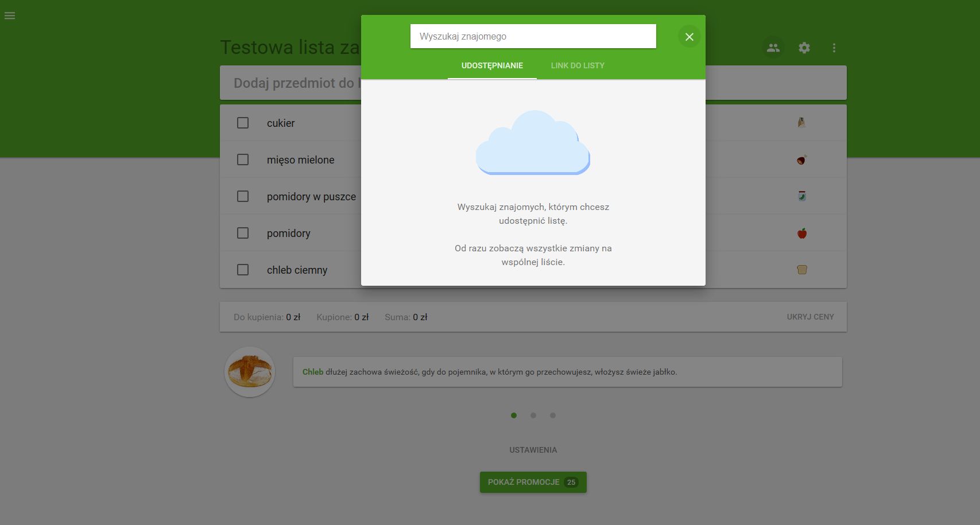Select the second tip carousel dot
Viewport: 980px width, 525px height.
click(x=533, y=415)
